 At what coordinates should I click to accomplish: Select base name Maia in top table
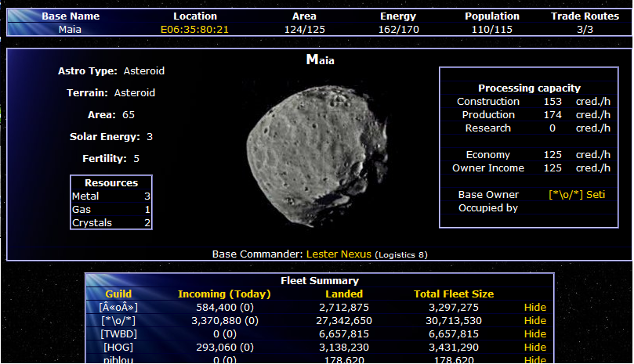(70, 30)
